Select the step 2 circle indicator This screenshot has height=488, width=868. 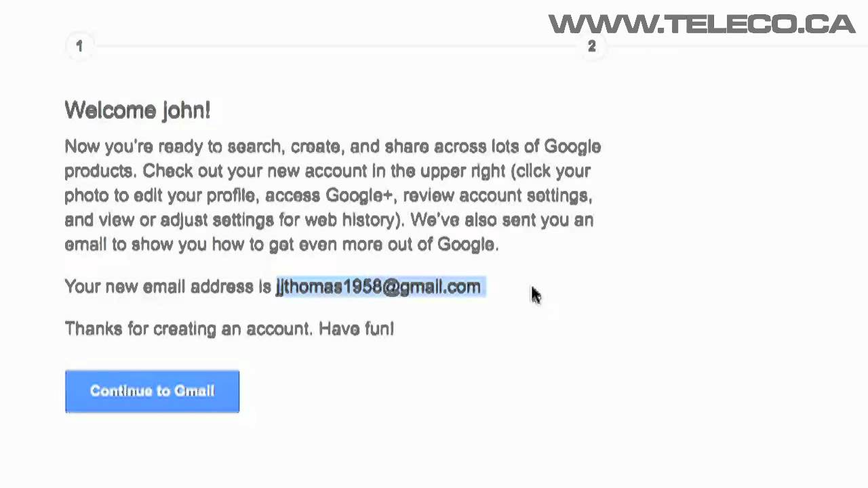[x=591, y=46]
